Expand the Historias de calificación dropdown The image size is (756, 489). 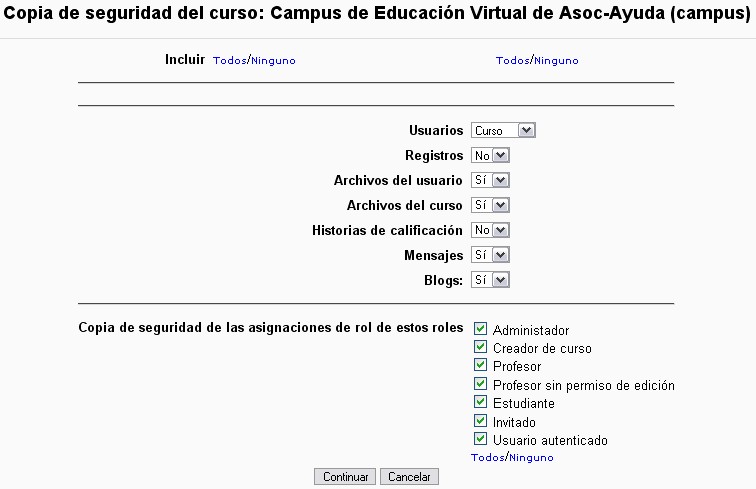click(491, 230)
